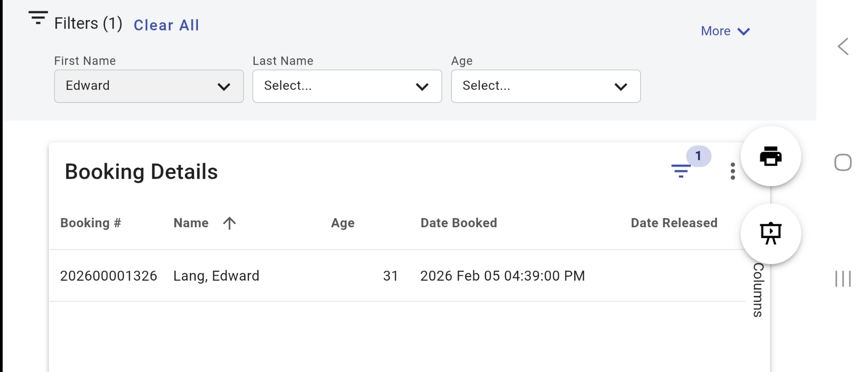Open the presentation mode button

pyautogui.click(x=770, y=234)
